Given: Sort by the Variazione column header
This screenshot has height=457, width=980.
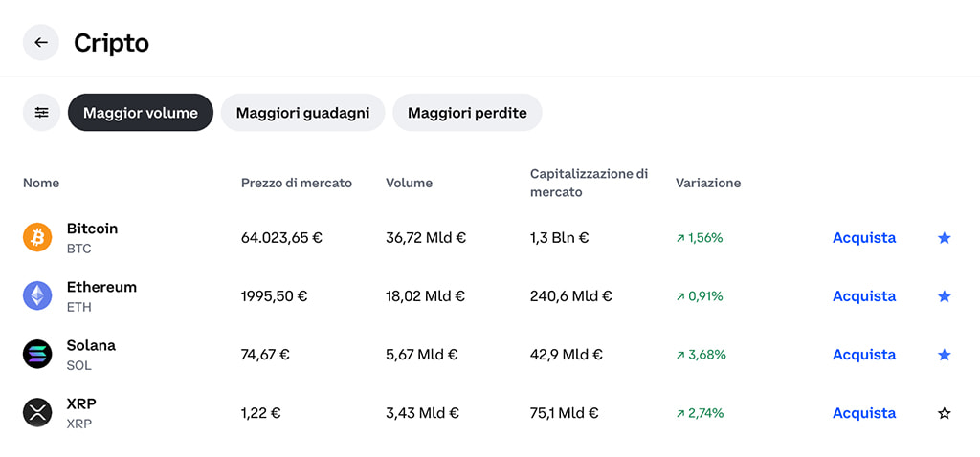Looking at the screenshot, I should (708, 183).
